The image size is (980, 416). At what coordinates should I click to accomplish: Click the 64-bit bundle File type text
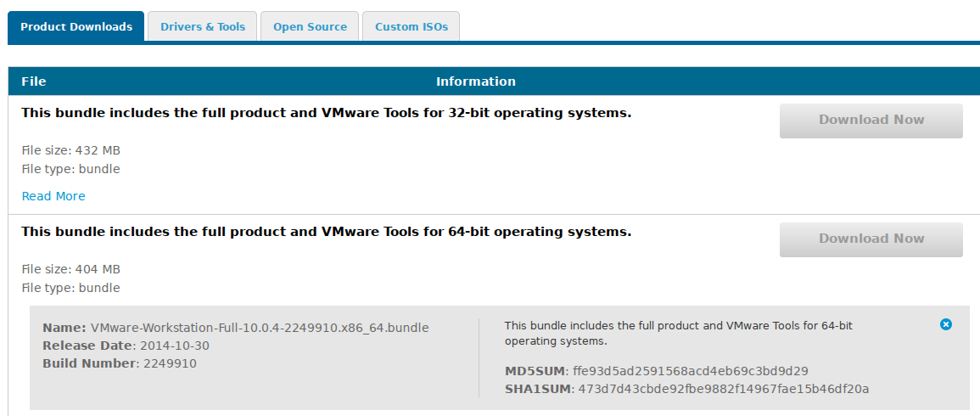(70, 288)
